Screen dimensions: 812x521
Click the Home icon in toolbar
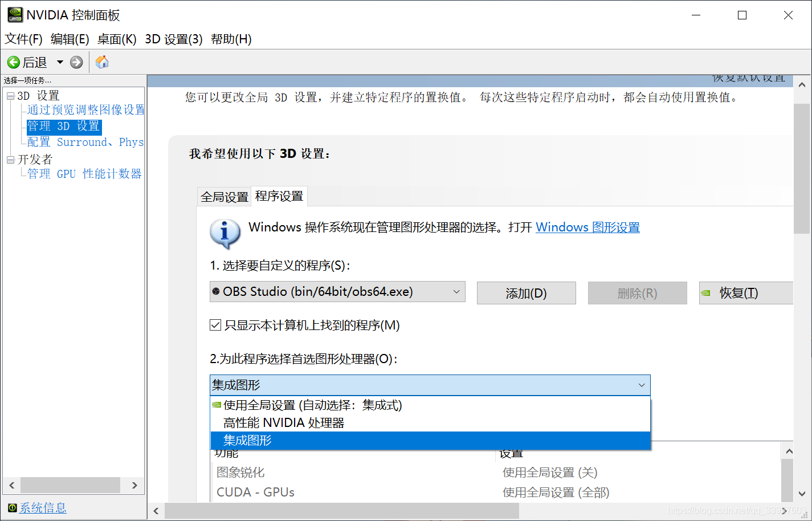click(102, 62)
